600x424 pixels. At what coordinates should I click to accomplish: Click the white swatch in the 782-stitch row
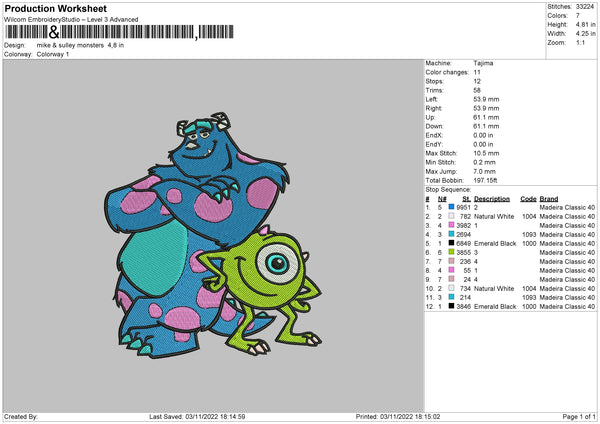pyautogui.click(x=451, y=216)
